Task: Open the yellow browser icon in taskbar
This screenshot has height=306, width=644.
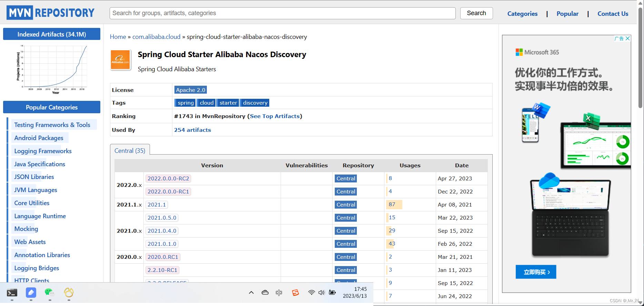Action: 69,293
